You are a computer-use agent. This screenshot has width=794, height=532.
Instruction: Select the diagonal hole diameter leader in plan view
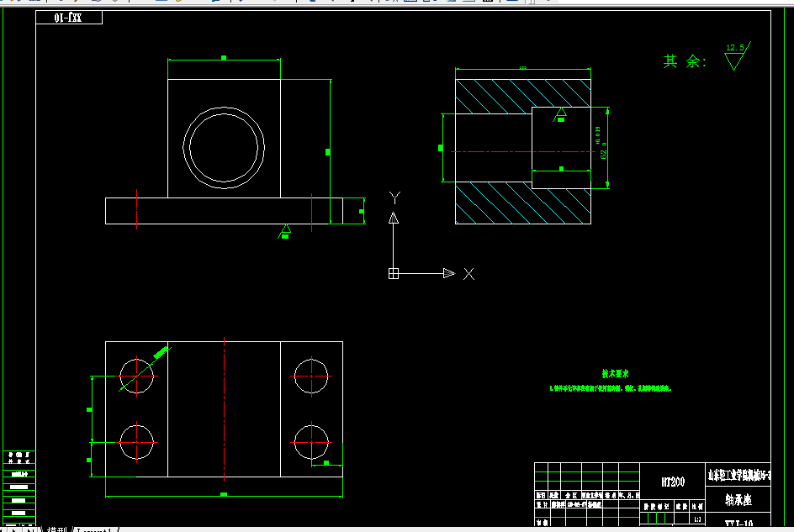click(146, 369)
